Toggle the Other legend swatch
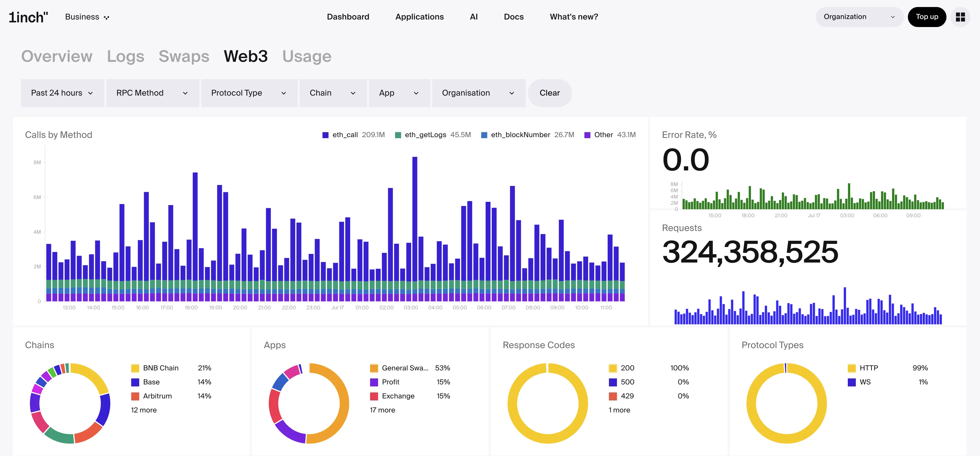The height and width of the screenshot is (456, 980). (587, 135)
